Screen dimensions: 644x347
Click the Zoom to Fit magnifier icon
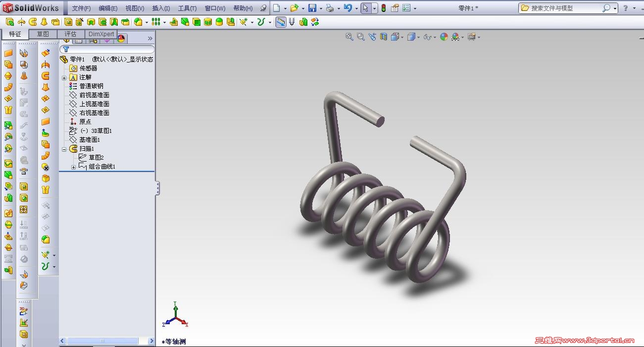click(x=349, y=37)
